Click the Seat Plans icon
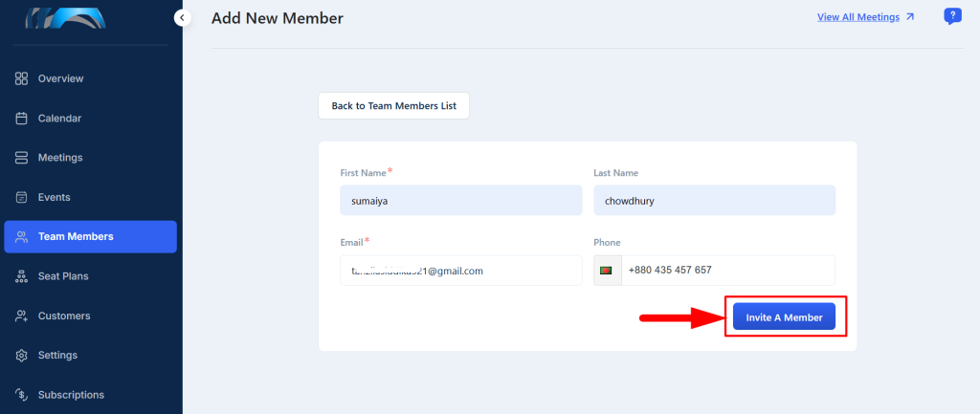This screenshot has height=414, width=980. tap(21, 276)
